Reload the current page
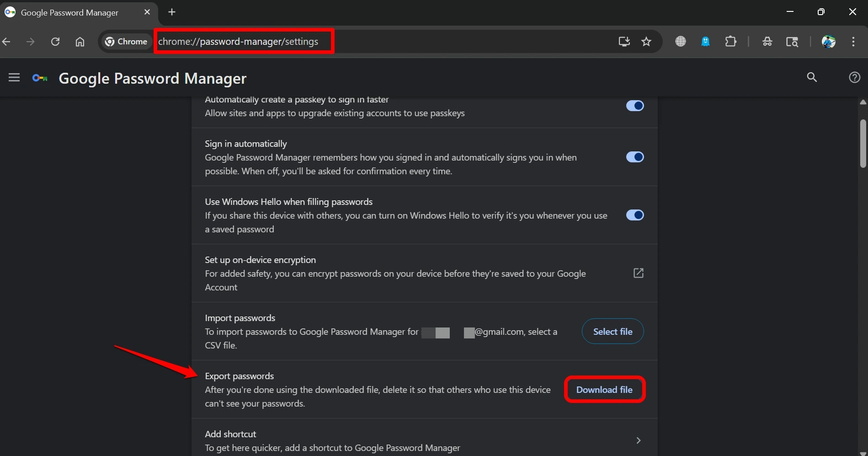 (55, 41)
